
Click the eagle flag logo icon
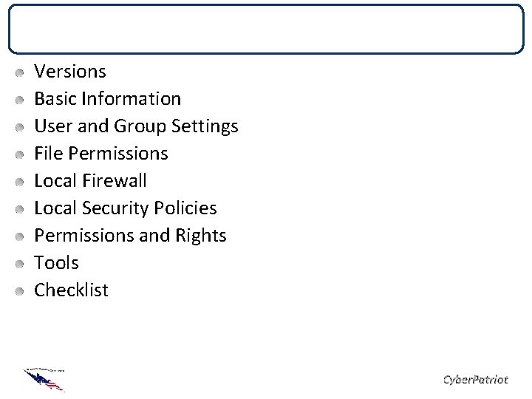[x=44, y=380]
